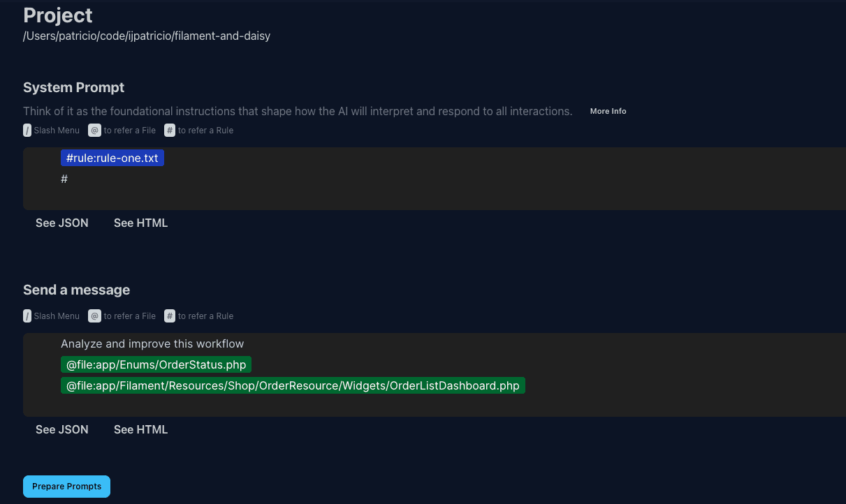Click inside the Send a message editor
The width and height of the screenshot is (846, 504).
(x=419, y=405)
